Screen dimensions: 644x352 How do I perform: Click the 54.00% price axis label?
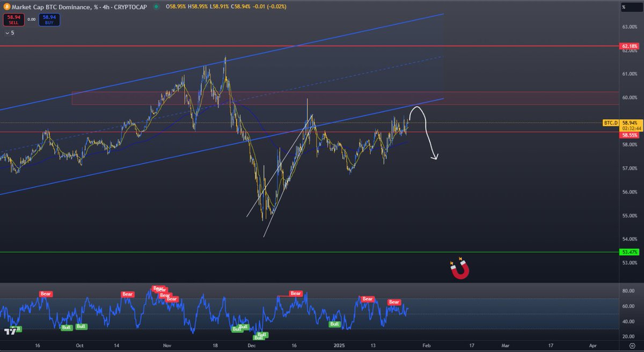(630, 239)
